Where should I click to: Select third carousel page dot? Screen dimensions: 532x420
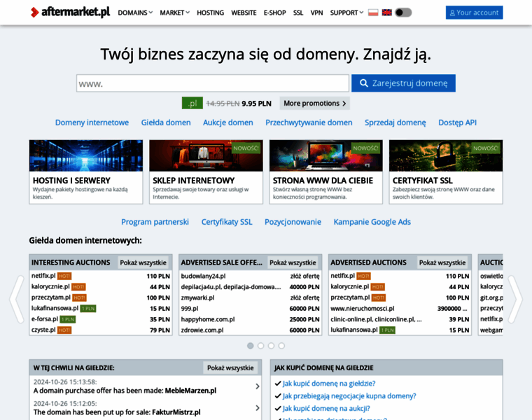pyautogui.click(x=271, y=346)
